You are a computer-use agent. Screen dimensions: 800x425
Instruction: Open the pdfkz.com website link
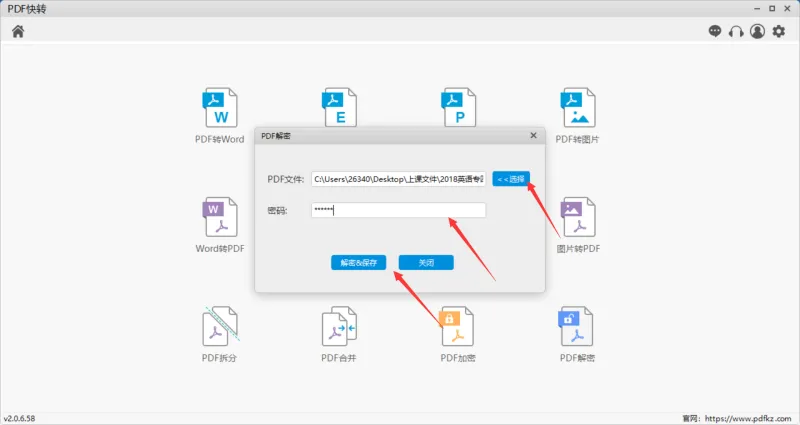(x=748, y=418)
